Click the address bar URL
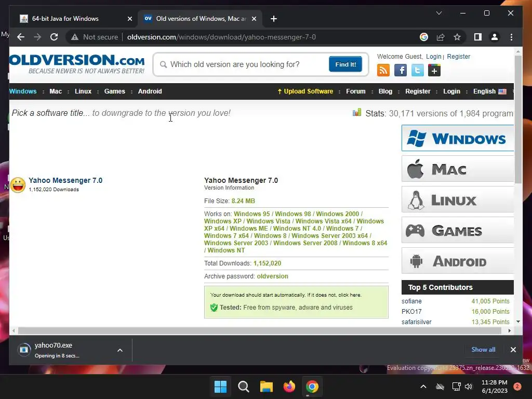 point(221,37)
